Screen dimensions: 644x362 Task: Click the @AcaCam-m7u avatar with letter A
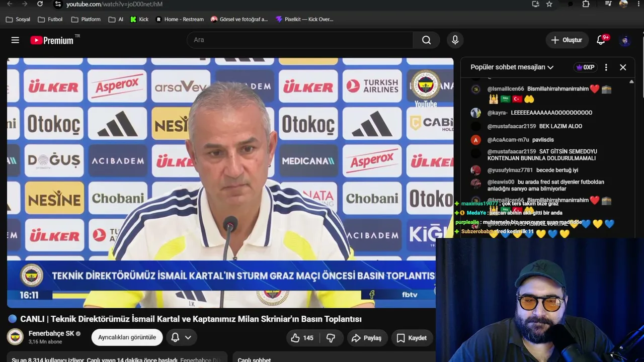coord(475,140)
